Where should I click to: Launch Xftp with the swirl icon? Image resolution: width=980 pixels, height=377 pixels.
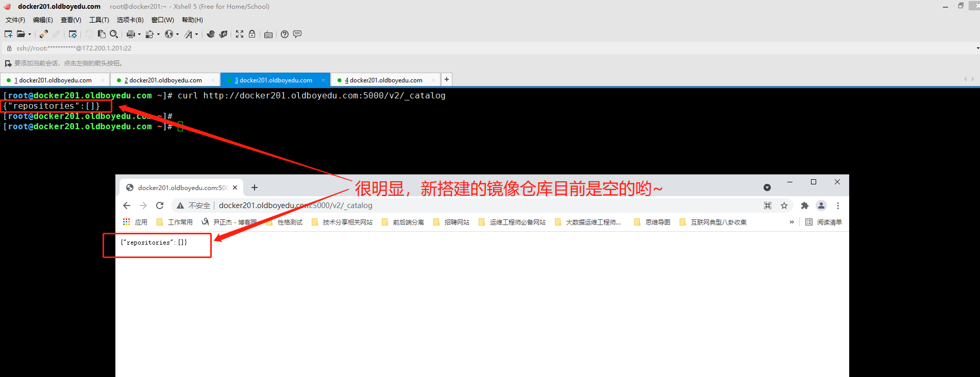click(x=211, y=34)
